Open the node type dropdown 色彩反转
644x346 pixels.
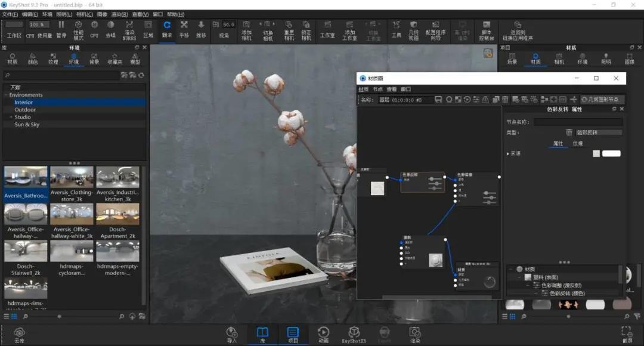599,132
